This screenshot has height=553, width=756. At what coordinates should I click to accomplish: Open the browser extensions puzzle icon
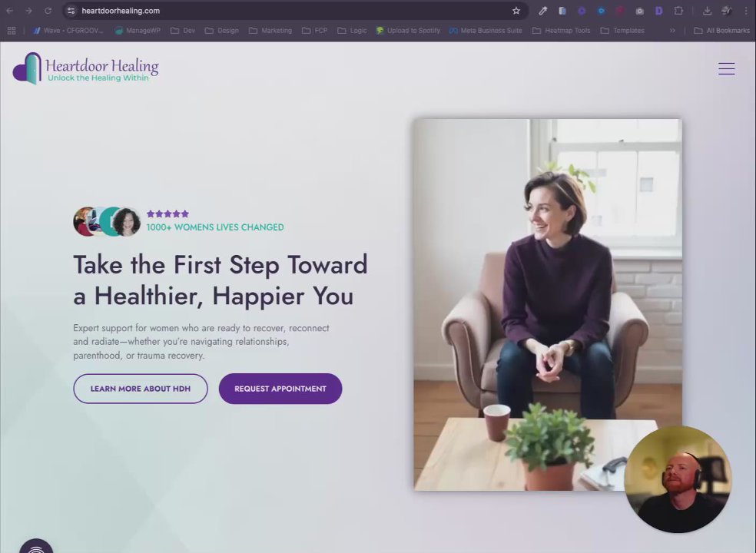coord(678,11)
